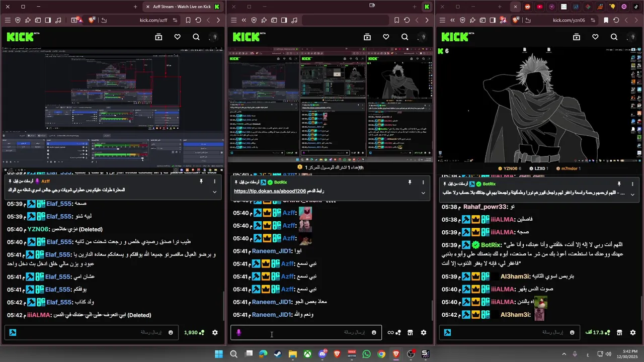Open emoji picker in yzn06 chat box

coord(572,332)
